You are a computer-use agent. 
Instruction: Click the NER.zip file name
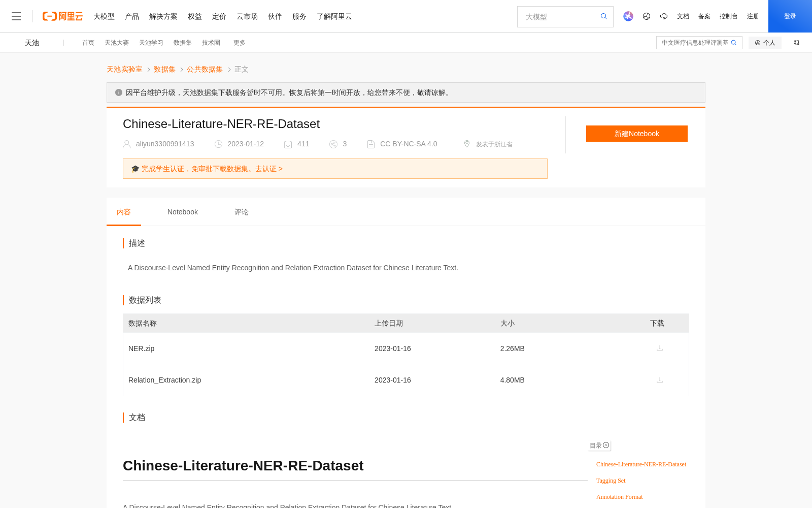click(x=142, y=348)
